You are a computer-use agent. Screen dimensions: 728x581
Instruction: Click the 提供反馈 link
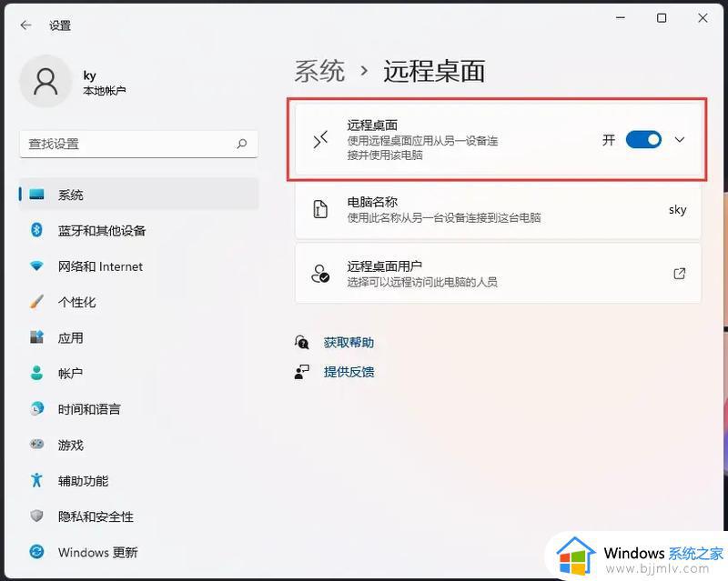point(349,372)
